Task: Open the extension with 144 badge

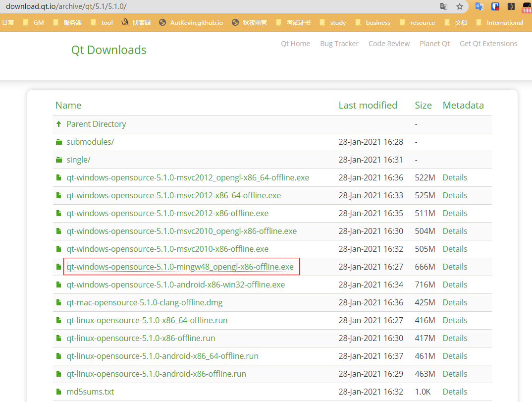Action: (x=527, y=7)
